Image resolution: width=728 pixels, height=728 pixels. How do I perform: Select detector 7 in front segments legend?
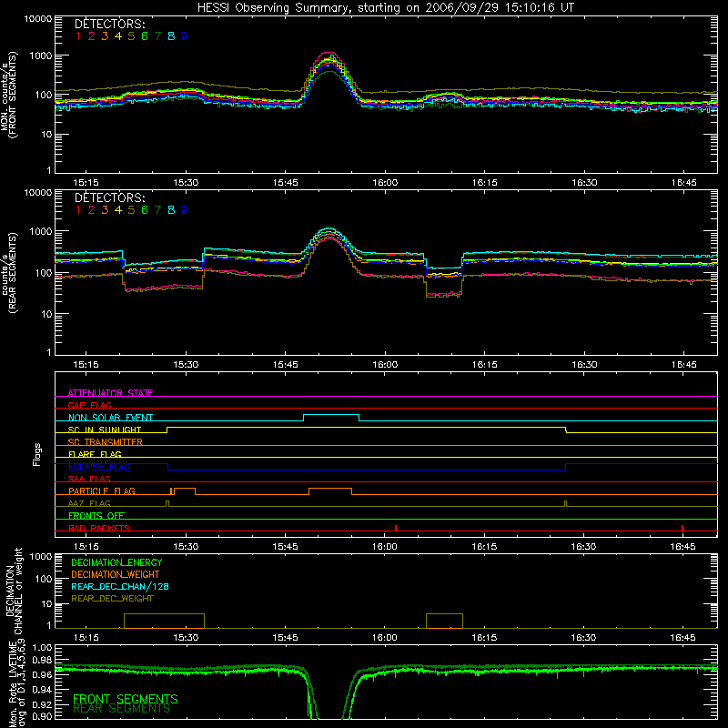pos(157,36)
